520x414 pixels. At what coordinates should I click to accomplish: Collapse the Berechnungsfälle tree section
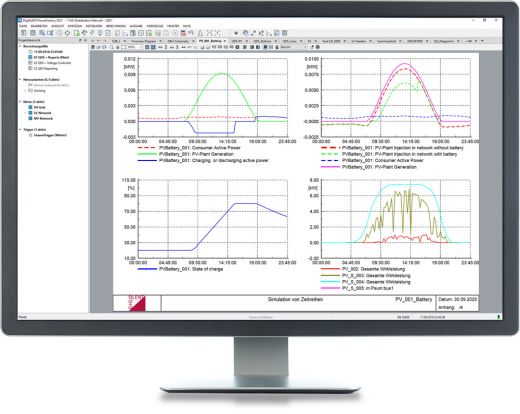point(20,46)
